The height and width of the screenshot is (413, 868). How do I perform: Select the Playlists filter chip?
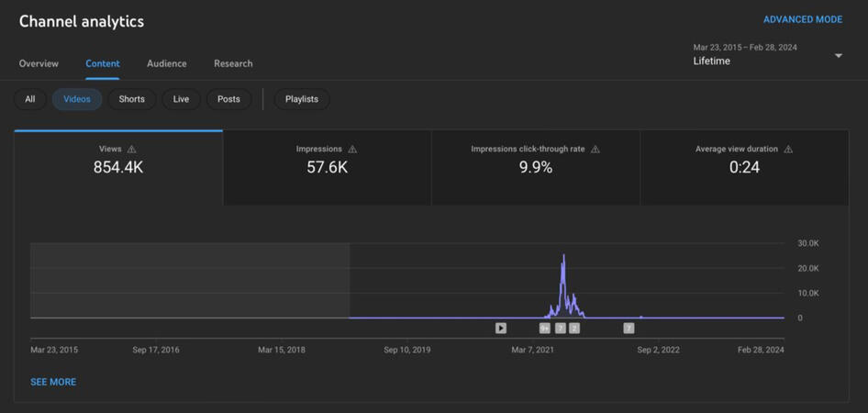click(x=301, y=99)
